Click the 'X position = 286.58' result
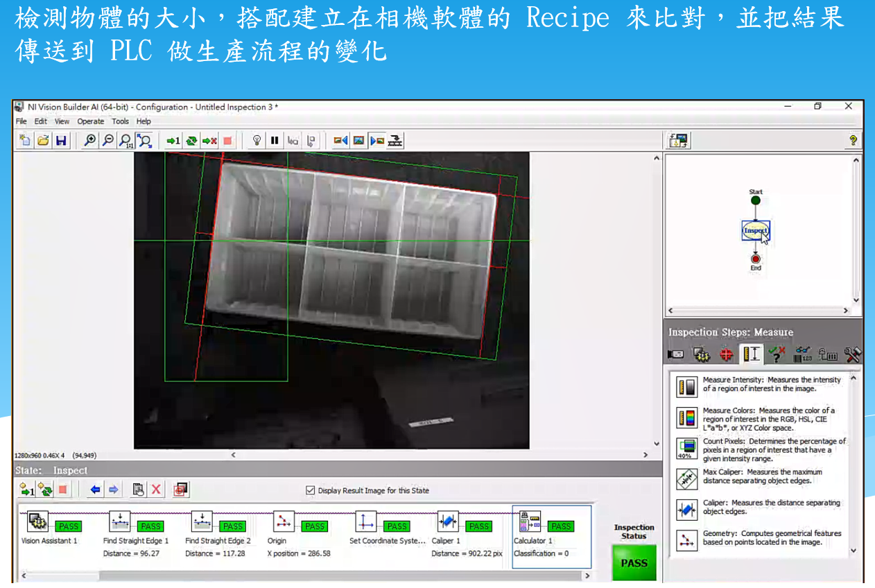Image resolution: width=875 pixels, height=588 pixels. (299, 553)
